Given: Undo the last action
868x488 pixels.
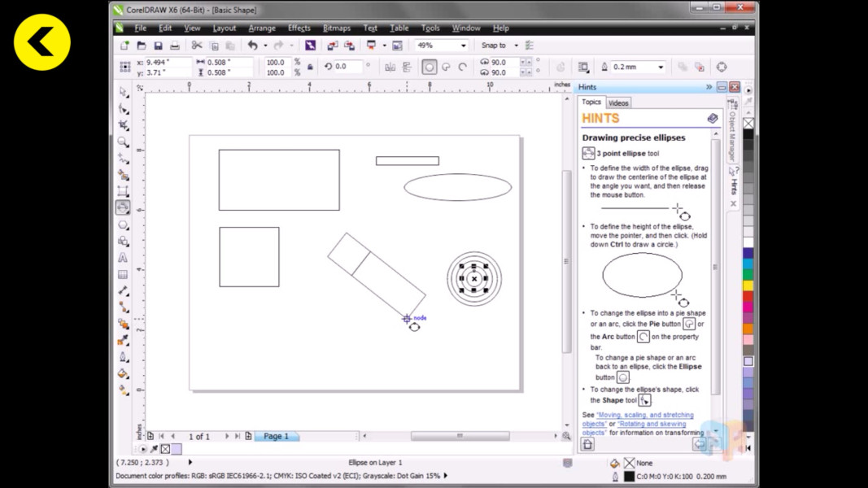Looking at the screenshot, I should pos(252,46).
